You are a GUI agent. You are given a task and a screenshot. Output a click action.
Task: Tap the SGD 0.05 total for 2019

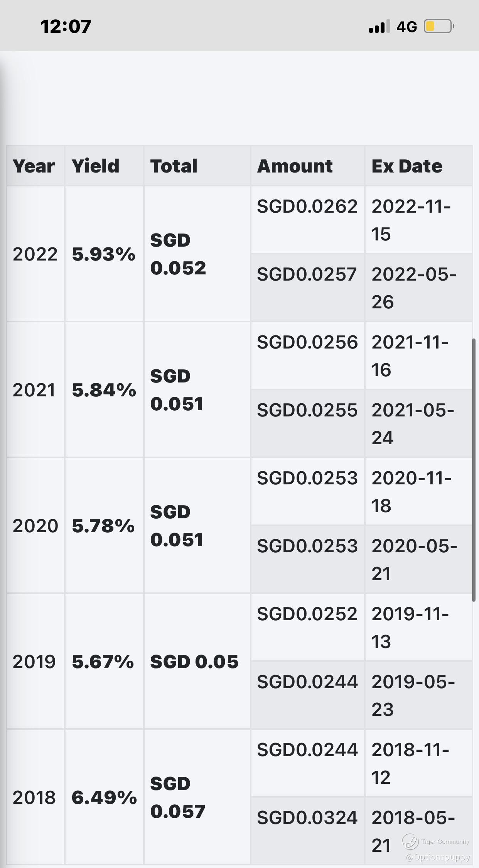coord(194,662)
